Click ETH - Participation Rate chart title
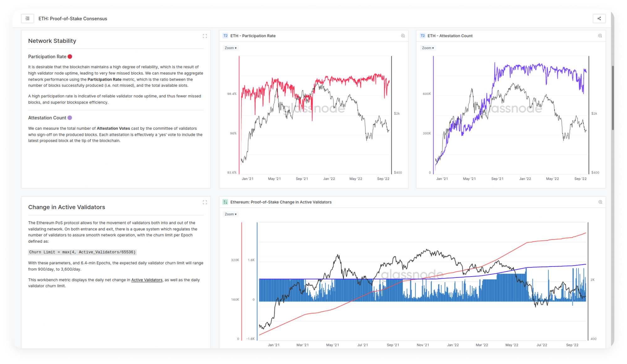627x364 pixels. pyautogui.click(x=253, y=36)
